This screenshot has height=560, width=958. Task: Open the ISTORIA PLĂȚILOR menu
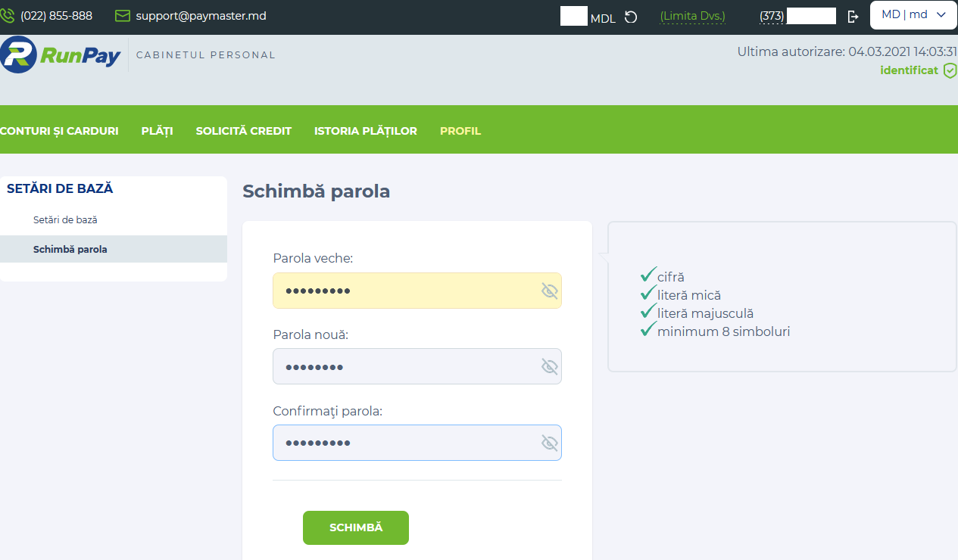[x=366, y=131]
